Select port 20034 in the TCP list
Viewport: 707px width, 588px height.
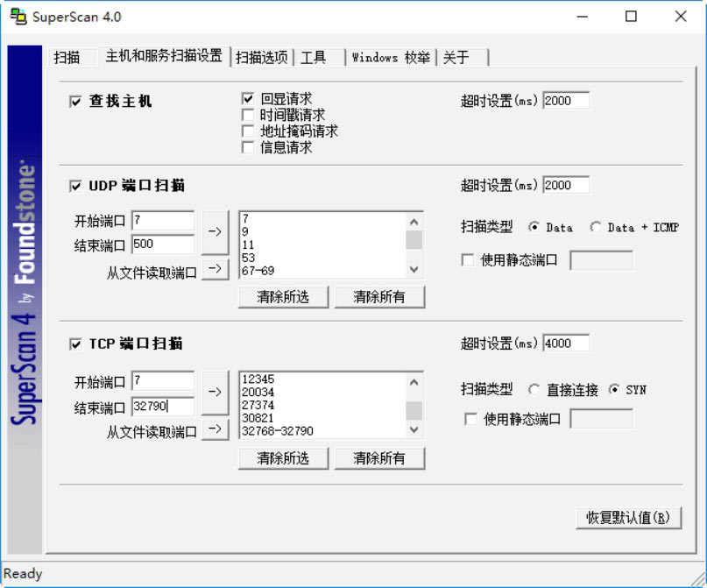323,392
